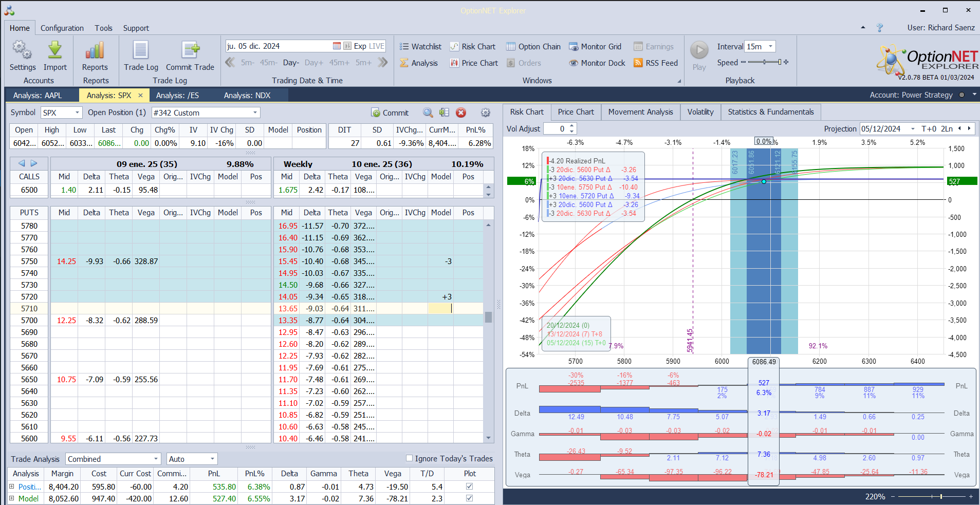Step back one day with Day-

click(x=291, y=63)
